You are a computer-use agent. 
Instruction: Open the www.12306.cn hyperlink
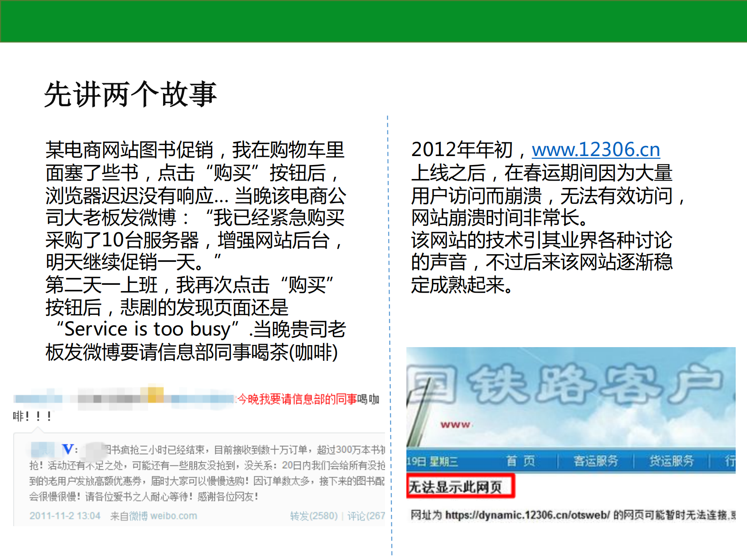(x=595, y=149)
